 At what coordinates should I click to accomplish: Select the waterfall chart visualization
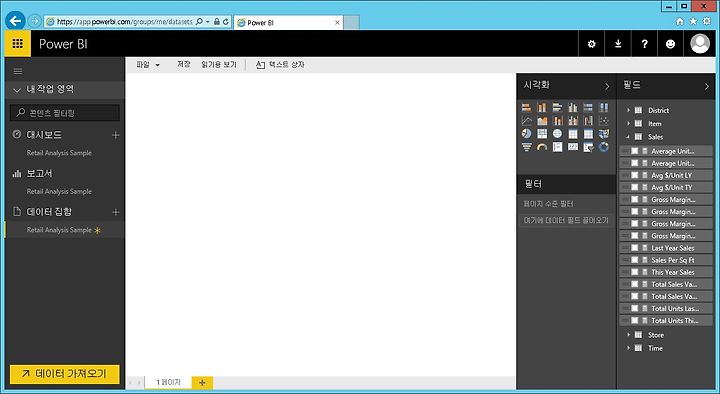pyautogui.click(x=588, y=121)
